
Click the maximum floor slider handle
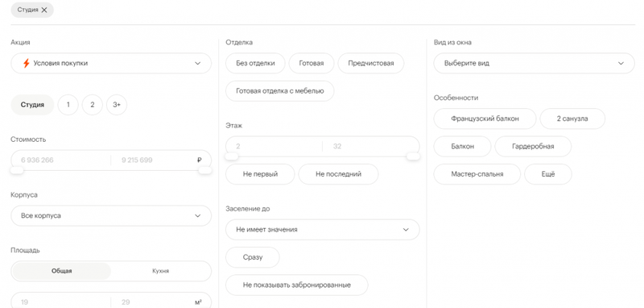pyautogui.click(x=413, y=156)
